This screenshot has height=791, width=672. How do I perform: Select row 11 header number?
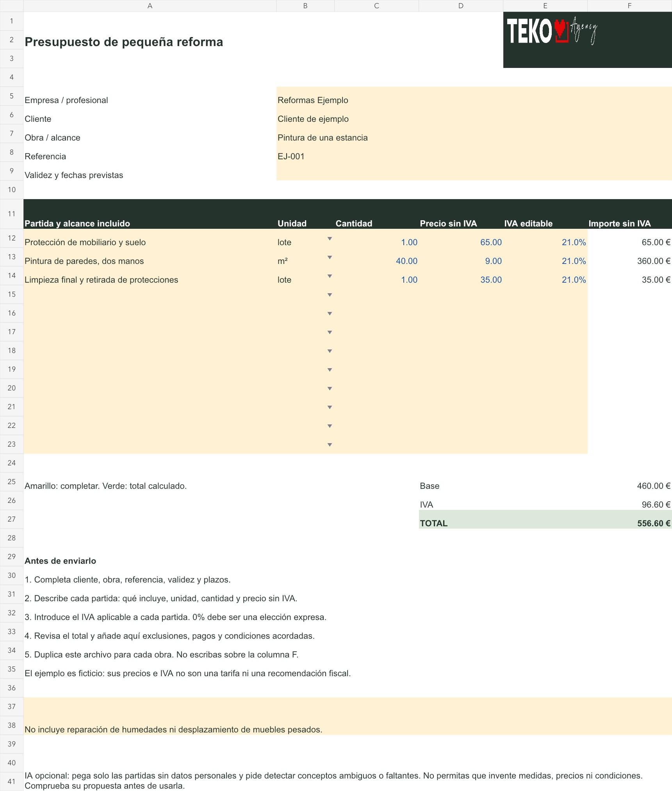point(12,214)
